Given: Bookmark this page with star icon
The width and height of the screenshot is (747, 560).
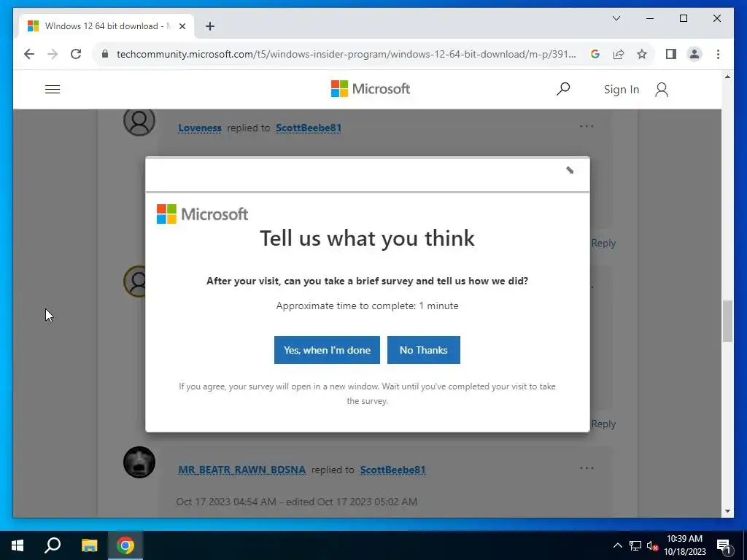Looking at the screenshot, I should 642,54.
